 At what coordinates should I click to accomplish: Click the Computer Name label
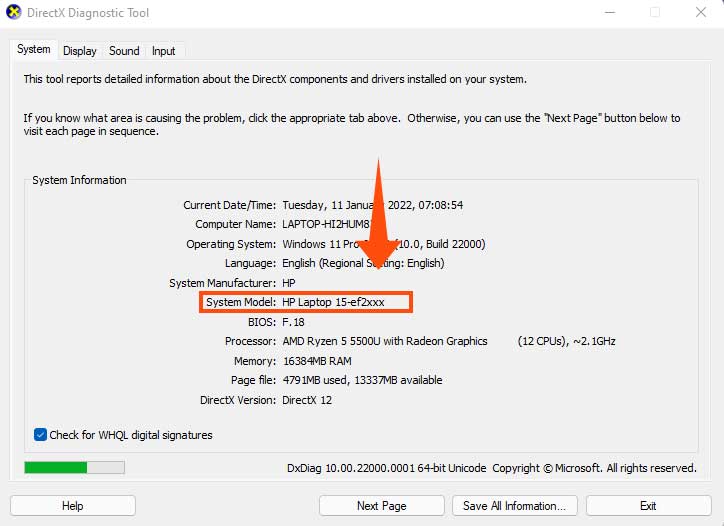click(x=235, y=224)
